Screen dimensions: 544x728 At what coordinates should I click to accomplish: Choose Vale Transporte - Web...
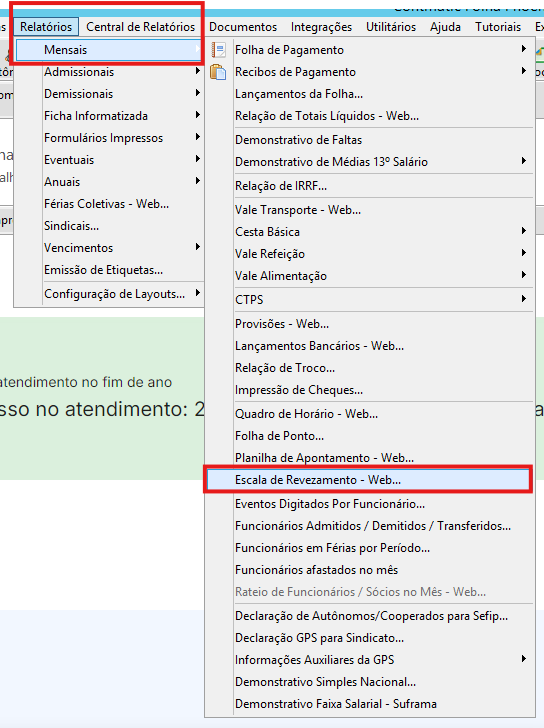point(370,210)
